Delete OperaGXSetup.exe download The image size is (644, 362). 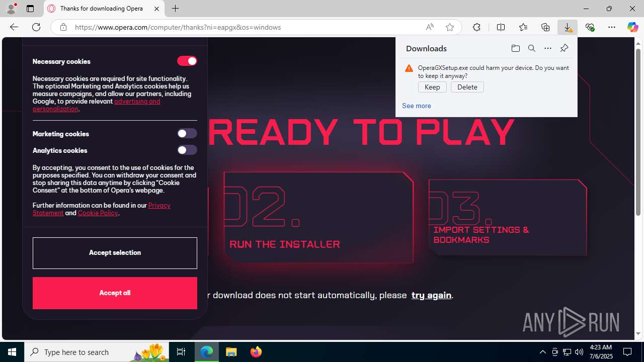[467, 87]
